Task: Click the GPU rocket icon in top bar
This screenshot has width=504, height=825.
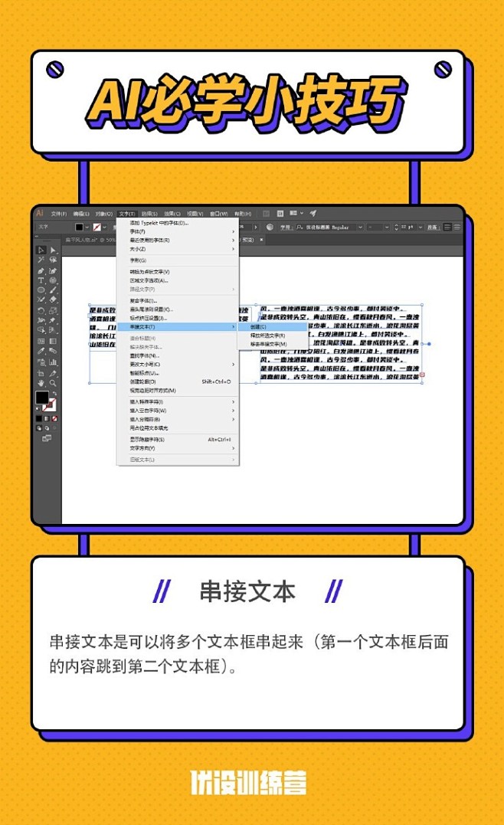Action: point(313,213)
